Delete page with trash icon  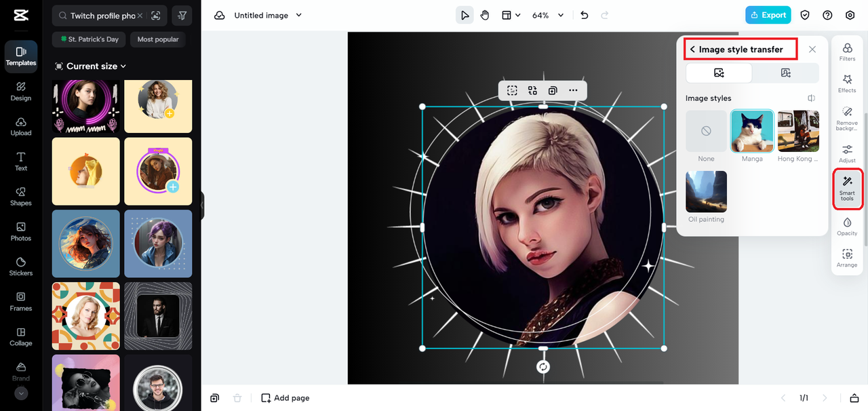237,398
